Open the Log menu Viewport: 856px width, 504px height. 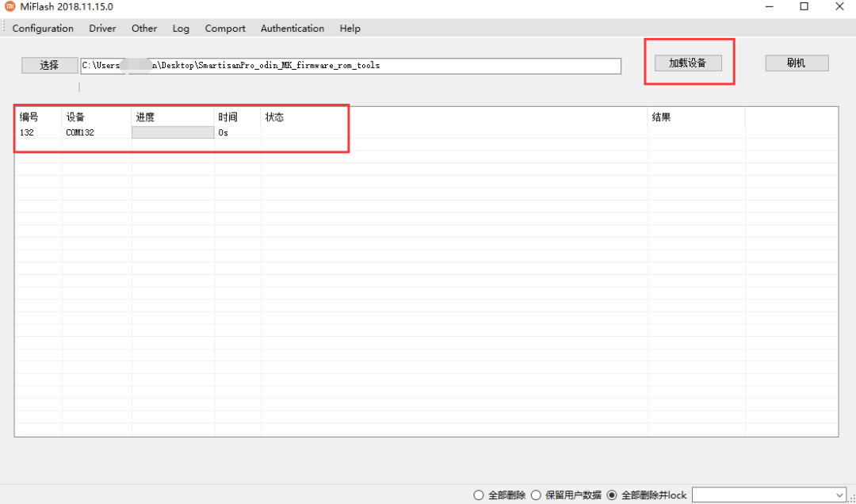(x=181, y=29)
